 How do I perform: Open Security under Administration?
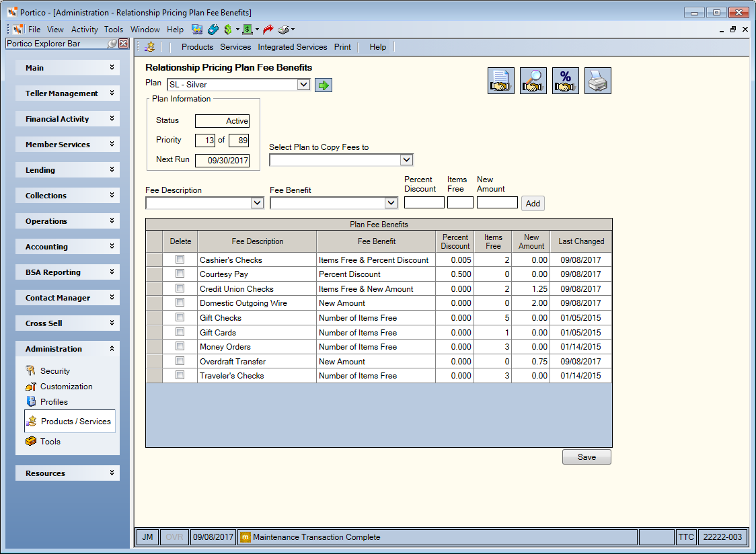coord(55,370)
